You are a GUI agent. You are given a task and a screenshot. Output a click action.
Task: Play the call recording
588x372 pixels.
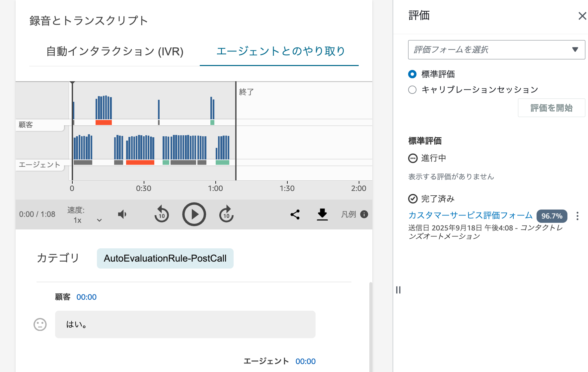[x=194, y=214]
